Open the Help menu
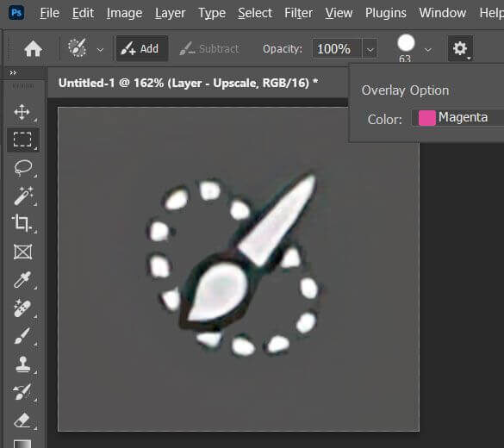 click(x=491, y=13)
